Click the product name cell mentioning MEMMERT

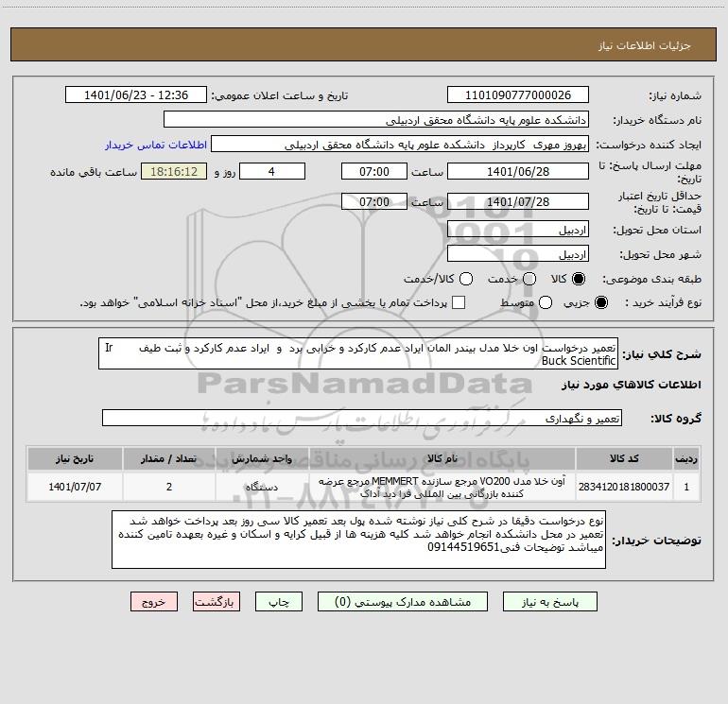(x=442, y=487)
